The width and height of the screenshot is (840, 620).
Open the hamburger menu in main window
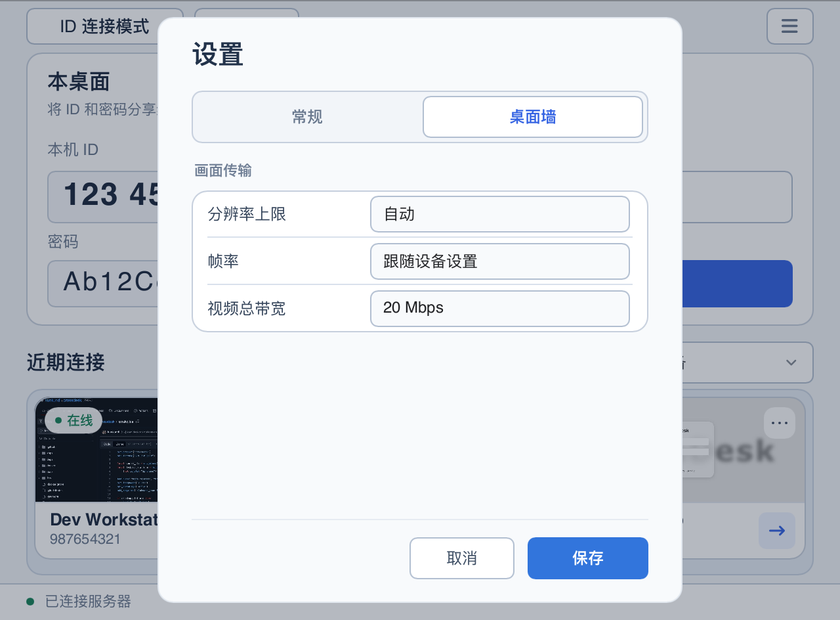789,26
